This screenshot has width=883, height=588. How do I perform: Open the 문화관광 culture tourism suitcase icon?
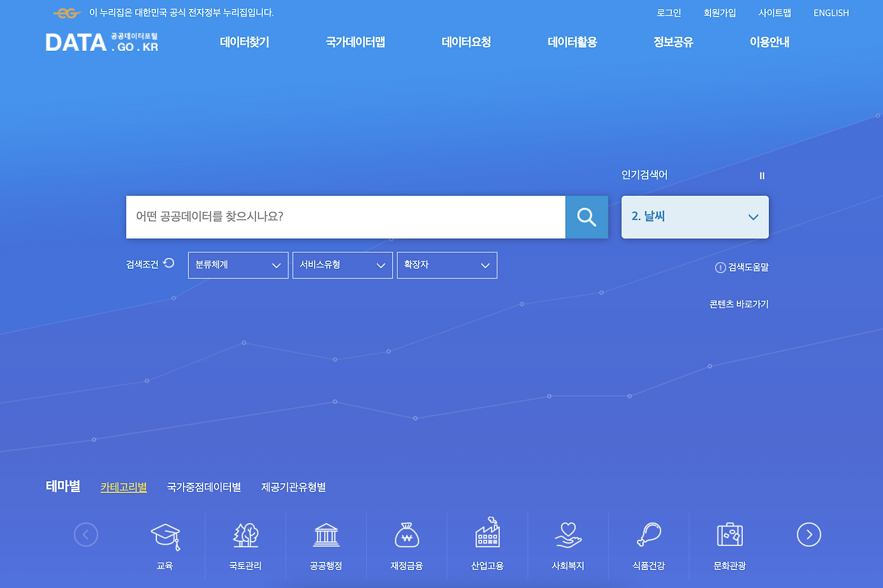click(x=729, y=535)
